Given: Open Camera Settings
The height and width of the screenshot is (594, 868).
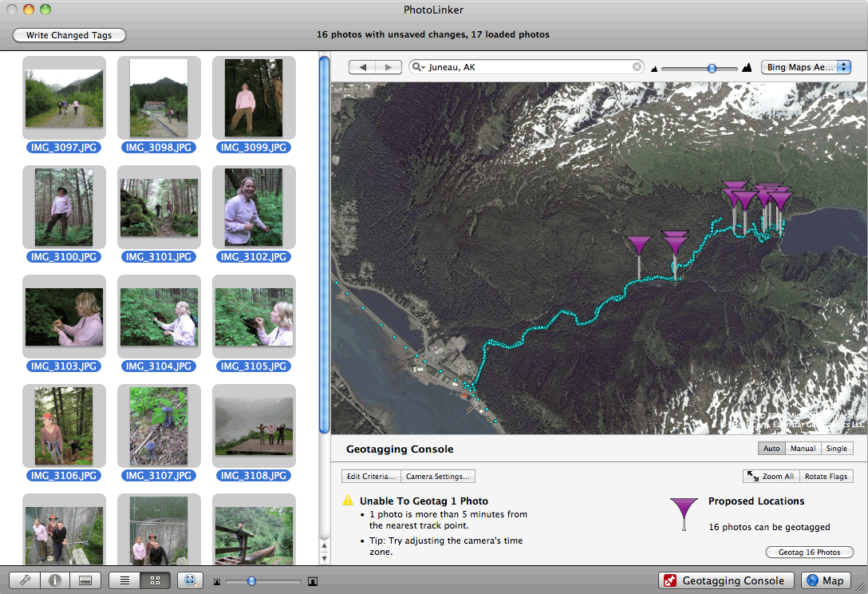Looking at the screenshot, I should click(438, 477).
